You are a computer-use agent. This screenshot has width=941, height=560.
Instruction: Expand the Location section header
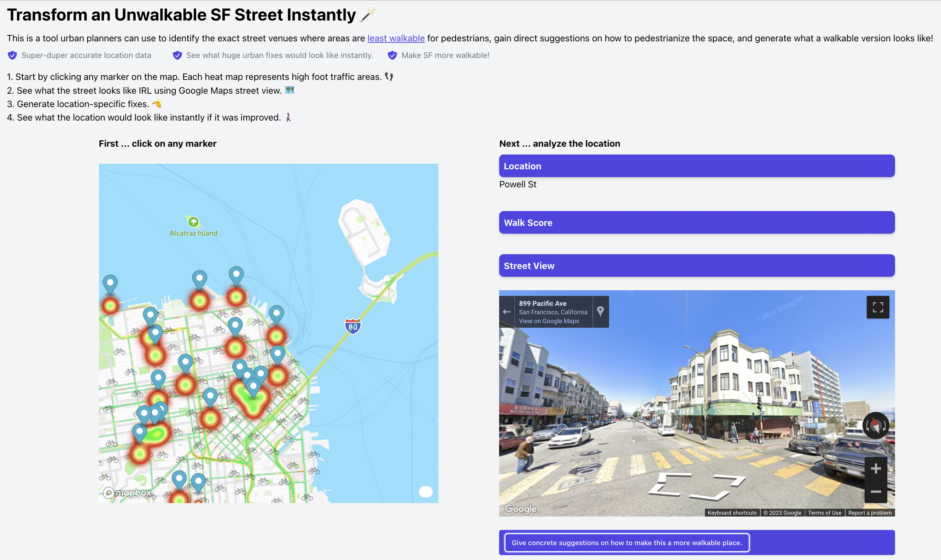pos(696,166)
